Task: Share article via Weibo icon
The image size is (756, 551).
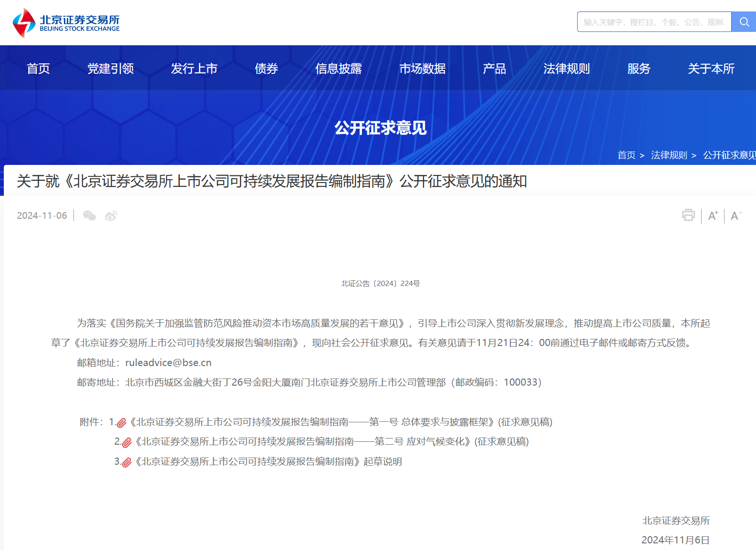Action: pyautogui.click(x=111, y=216)
